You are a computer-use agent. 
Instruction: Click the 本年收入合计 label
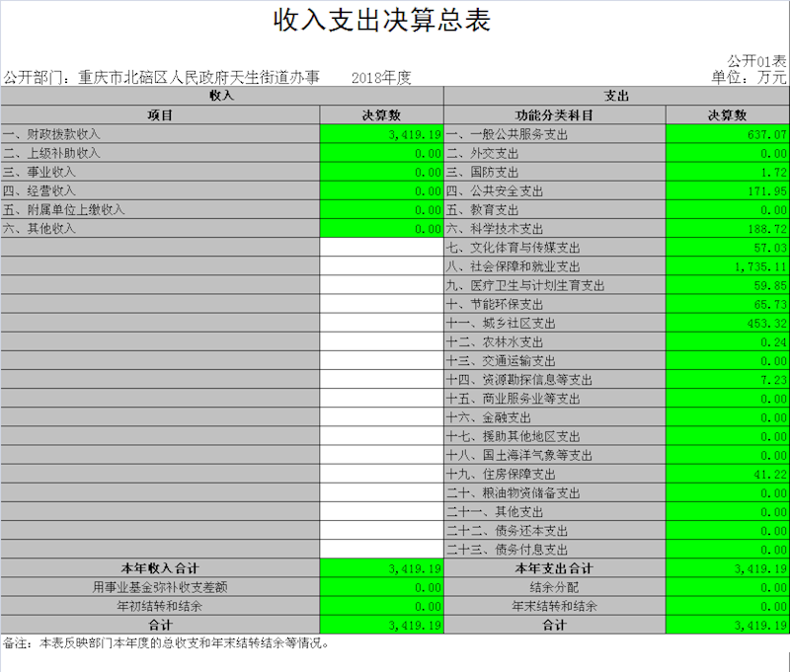coord(160,568)
